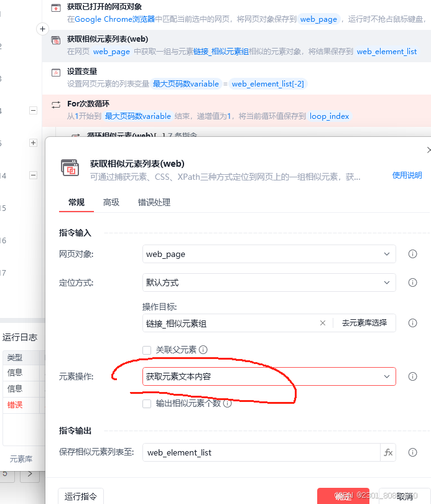Screen dimensions: 431x504
Task: Show info tip for 定位方式
Action: point(413,282)
